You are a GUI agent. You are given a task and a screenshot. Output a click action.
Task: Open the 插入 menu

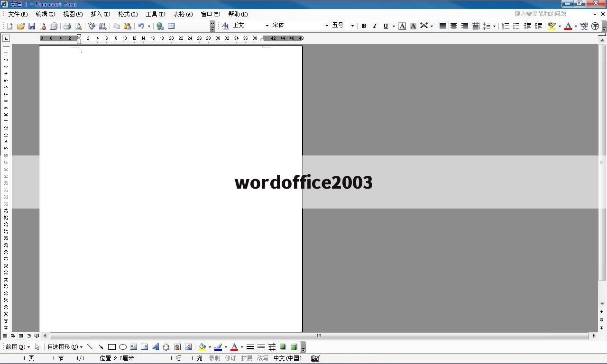point(100,14)
